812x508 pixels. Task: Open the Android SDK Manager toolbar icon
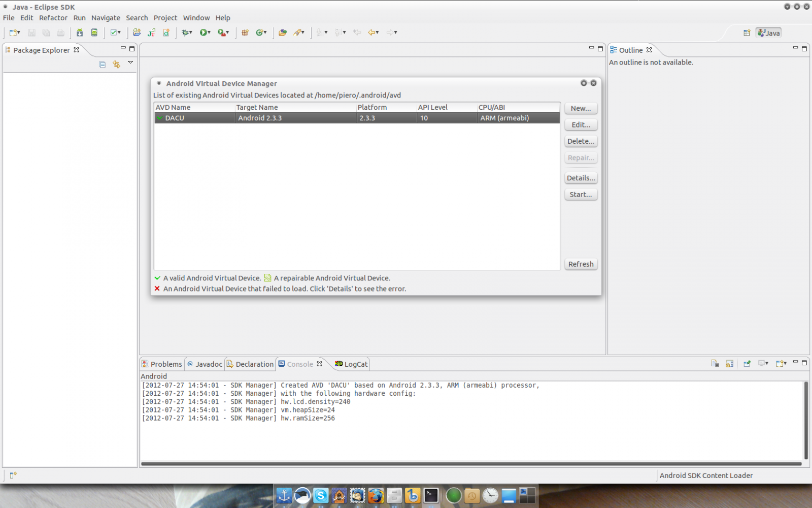80,33
